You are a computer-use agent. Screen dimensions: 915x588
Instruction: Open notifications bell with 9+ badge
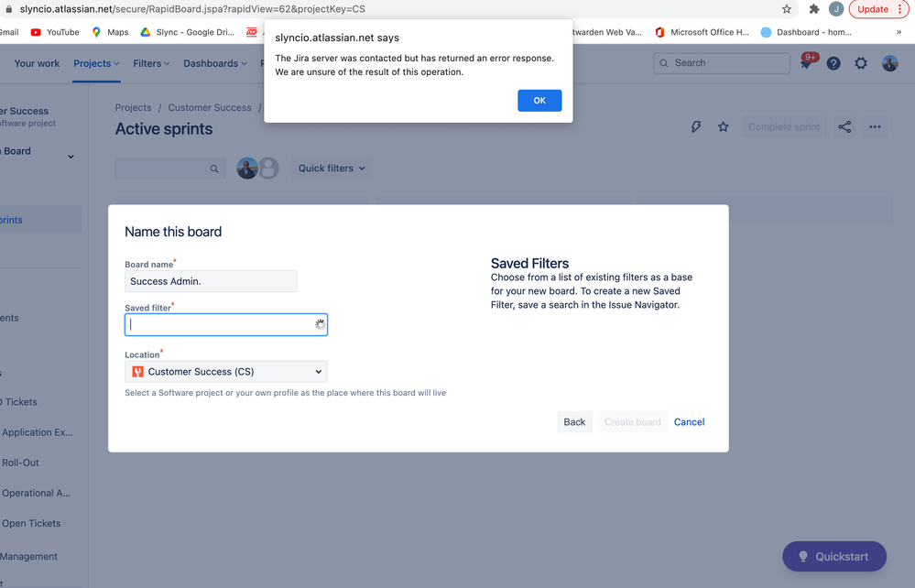click(807, 63)
